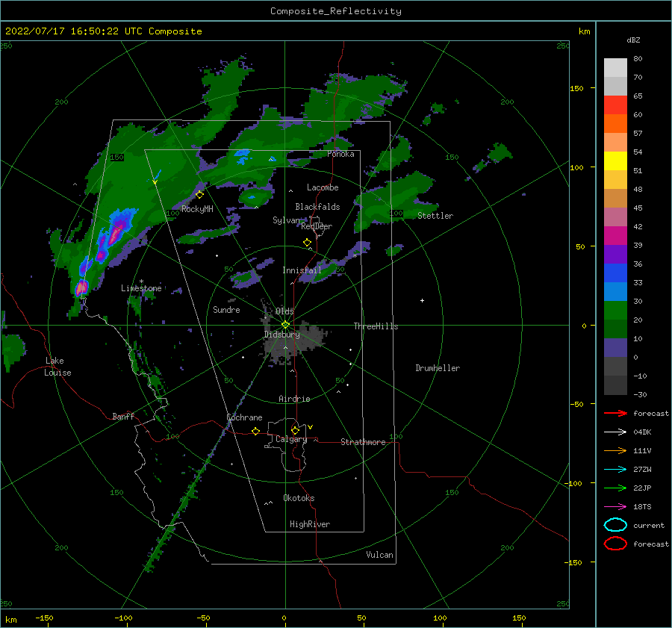Click the white 04DK arrow icon

[x=615, y=432]
